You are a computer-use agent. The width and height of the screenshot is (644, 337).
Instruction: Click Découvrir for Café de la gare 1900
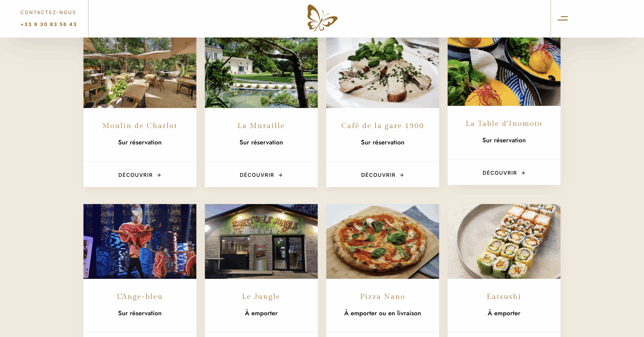coord(383,175)
